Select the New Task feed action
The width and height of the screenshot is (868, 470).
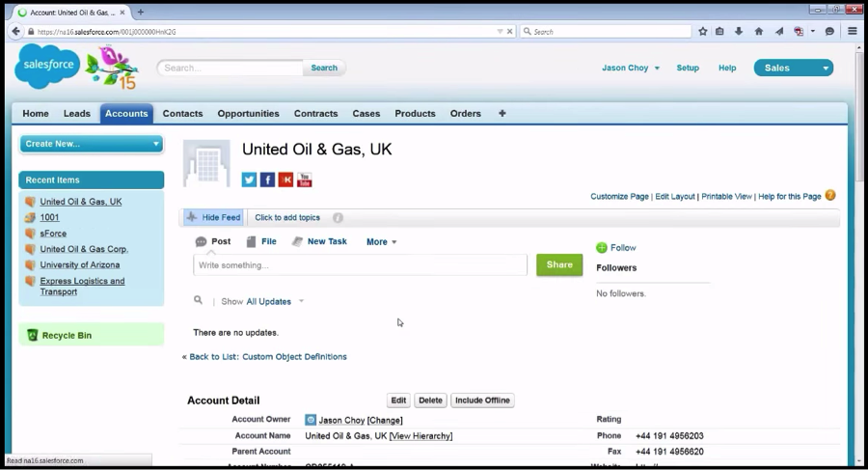(x=319, y=241)
